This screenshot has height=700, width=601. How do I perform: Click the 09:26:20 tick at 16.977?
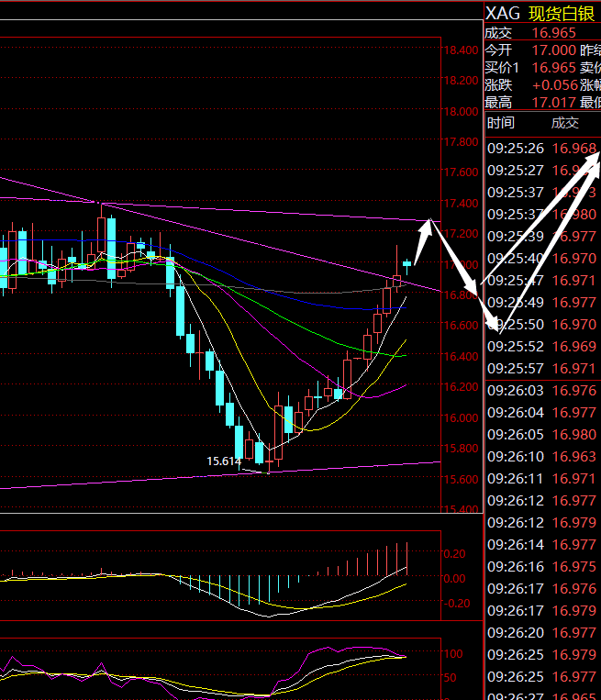coord(542,633)
